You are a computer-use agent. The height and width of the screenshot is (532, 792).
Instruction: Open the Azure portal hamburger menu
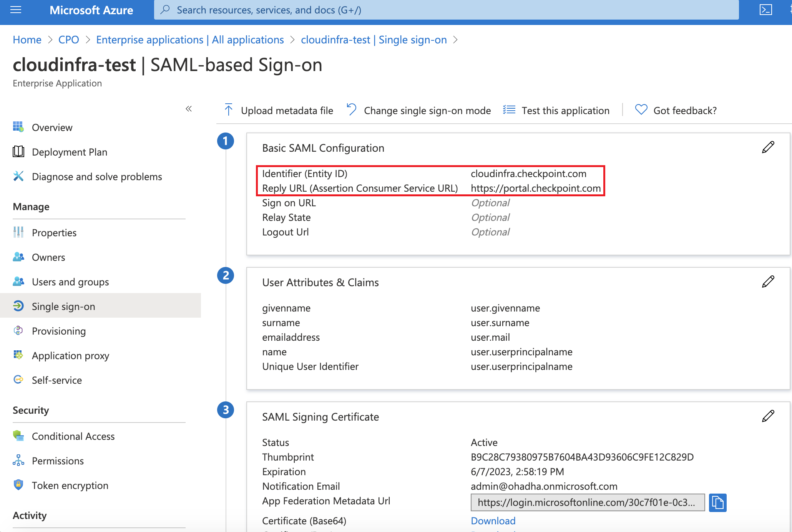point(16,10)
